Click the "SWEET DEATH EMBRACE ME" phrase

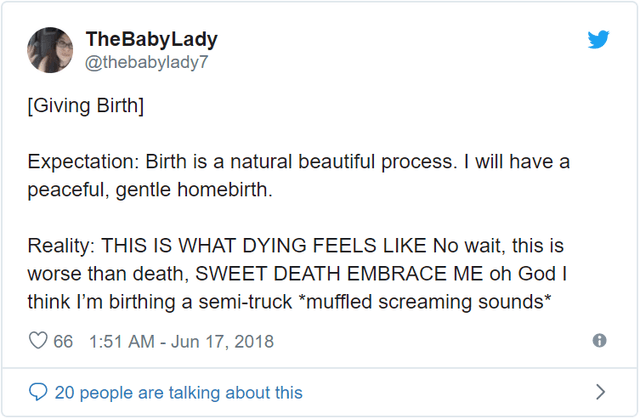click(339, 274)
